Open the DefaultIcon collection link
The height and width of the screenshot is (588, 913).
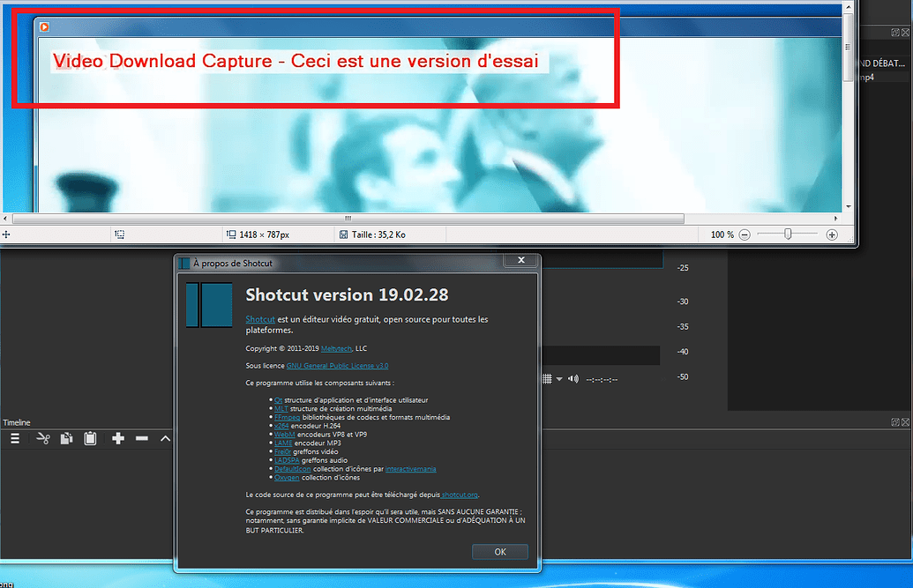(x=292, y=469)
